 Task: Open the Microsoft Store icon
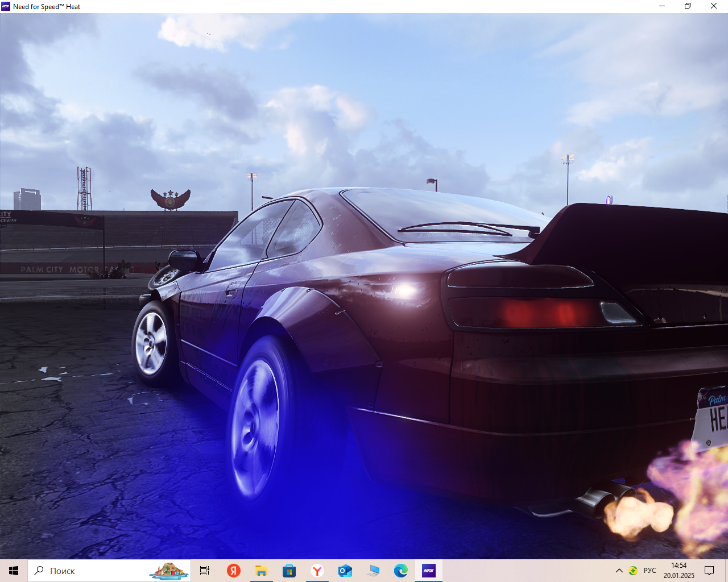(289, 571)
